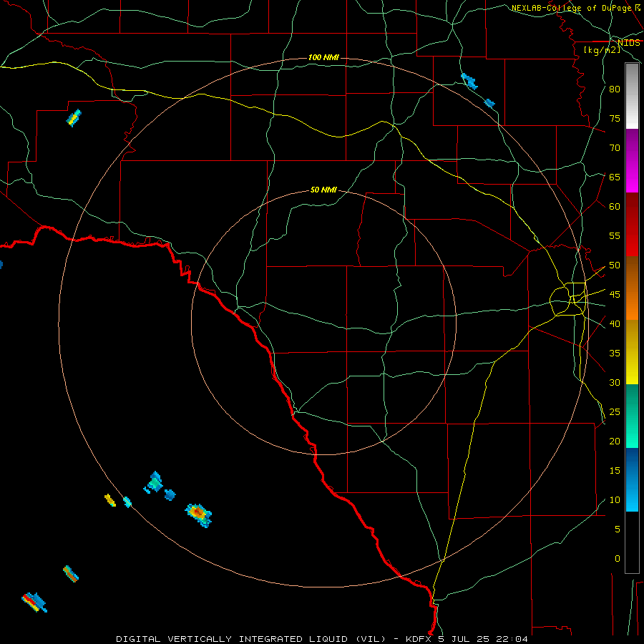
Task: Click the legend value '45'
Action: click(x=615, y=295)
